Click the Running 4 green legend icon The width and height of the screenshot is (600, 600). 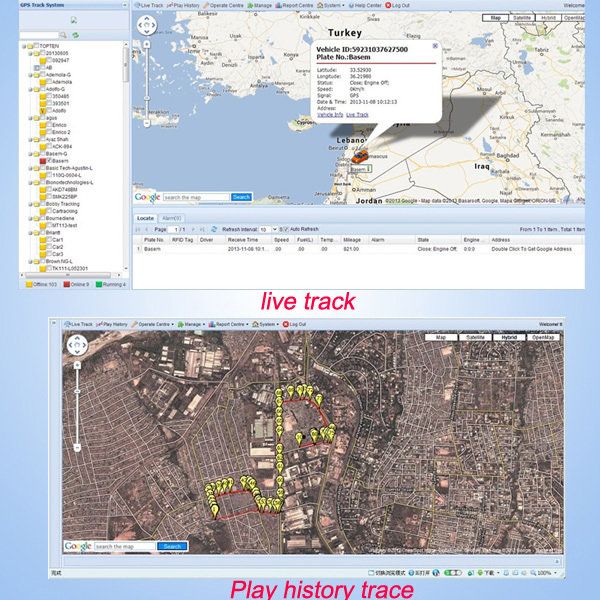point(98,284)
